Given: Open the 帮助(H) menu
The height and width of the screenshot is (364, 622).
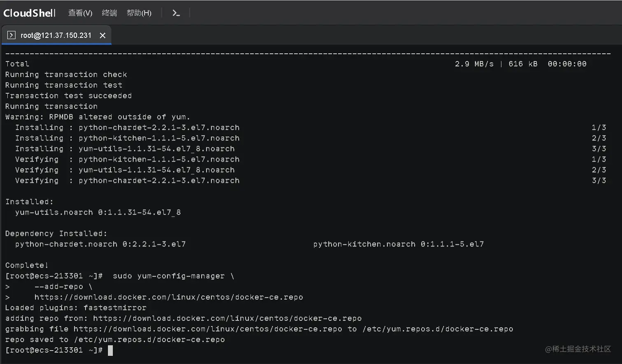Looking at the screenshot, I should [x=139, y=13].
